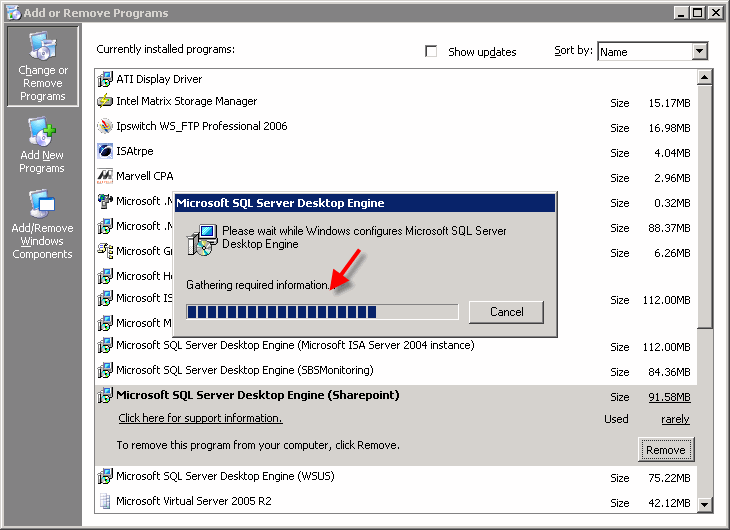Click Microsoft Virtual Server 2005 R2 icon
The width and height of the screenshot is (730, 530).
pos(105,501)
